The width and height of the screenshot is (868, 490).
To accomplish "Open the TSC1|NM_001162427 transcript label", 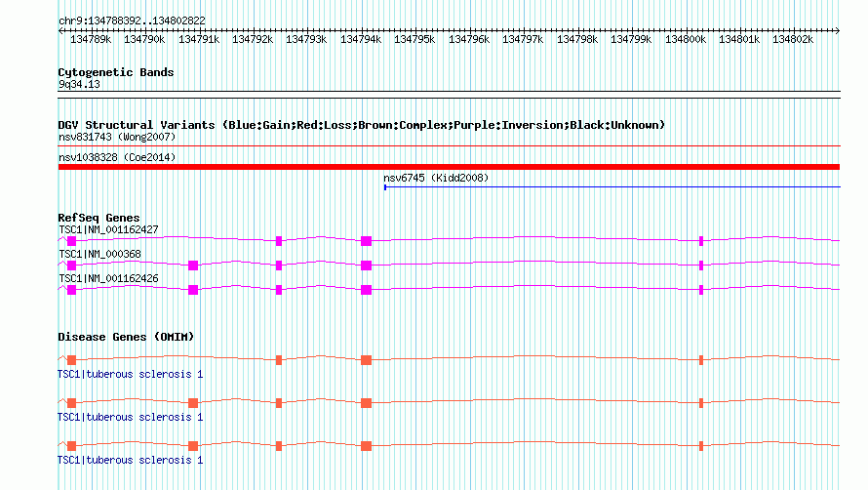I will [108, 229].
